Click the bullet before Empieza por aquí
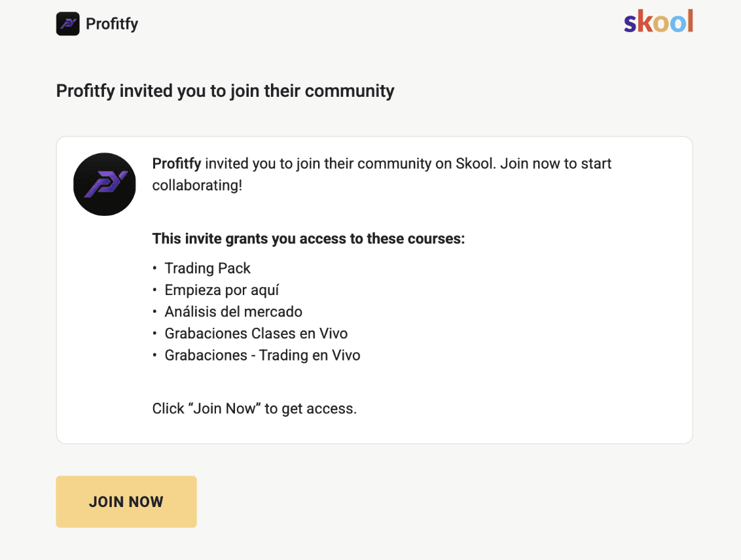Screen dimensions: 741x560 coord(154,290)
